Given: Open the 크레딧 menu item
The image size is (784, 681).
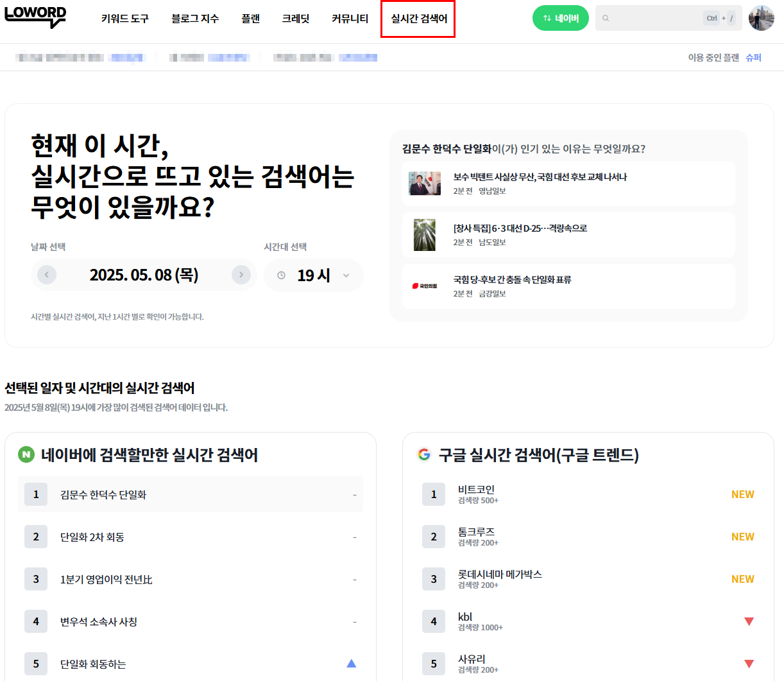Looking at the screenshot, I should point(296,19).
